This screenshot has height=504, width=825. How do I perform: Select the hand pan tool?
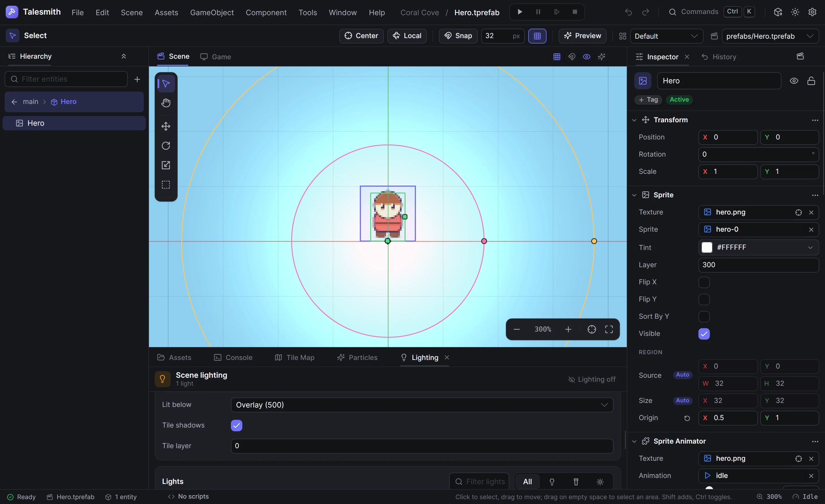pos(166,103)
